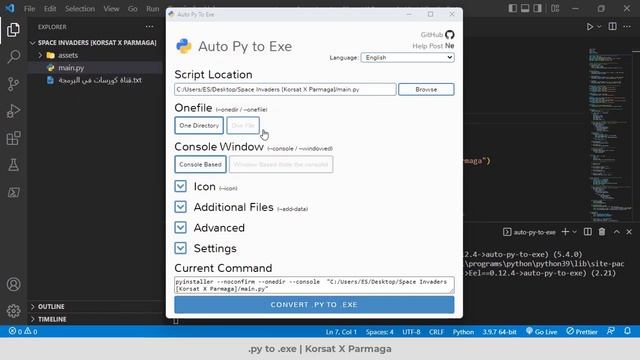Toggle the Primary Side Bar layout icon

pos(513,8)
